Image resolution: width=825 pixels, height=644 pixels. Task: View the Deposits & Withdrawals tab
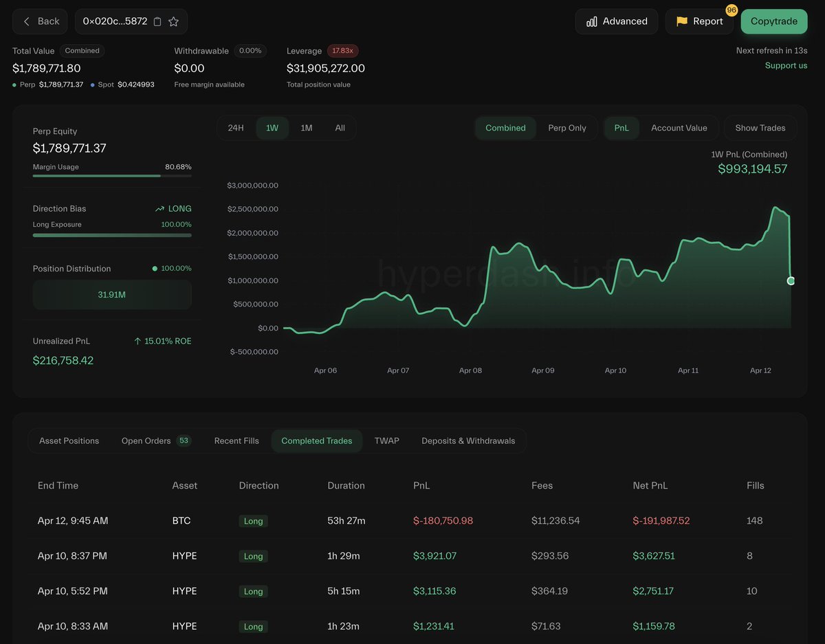click(x=468, y=441)
